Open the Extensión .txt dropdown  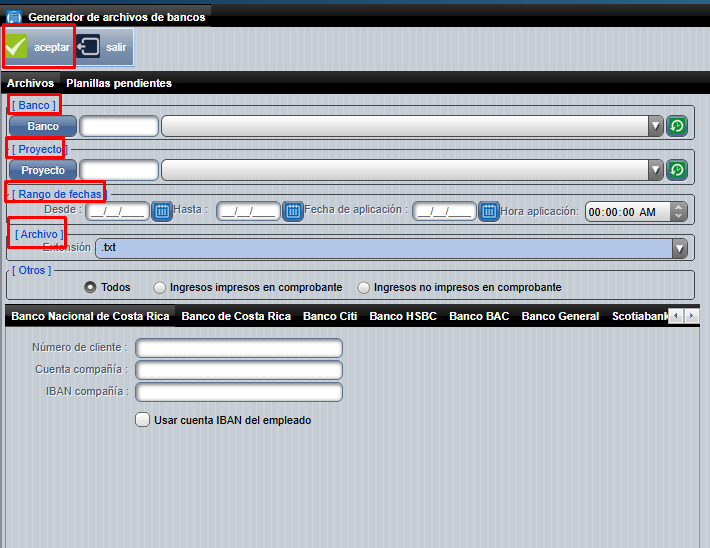point(679,248)
